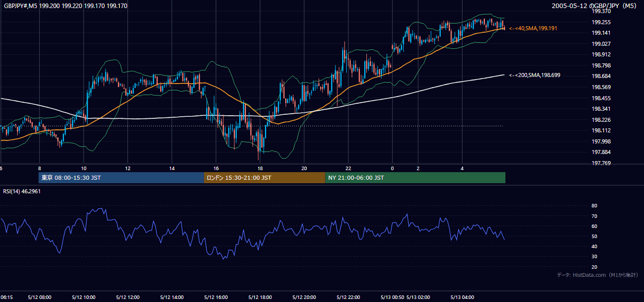Click hour label 12 on price chart axis

(x=128, y=169)
